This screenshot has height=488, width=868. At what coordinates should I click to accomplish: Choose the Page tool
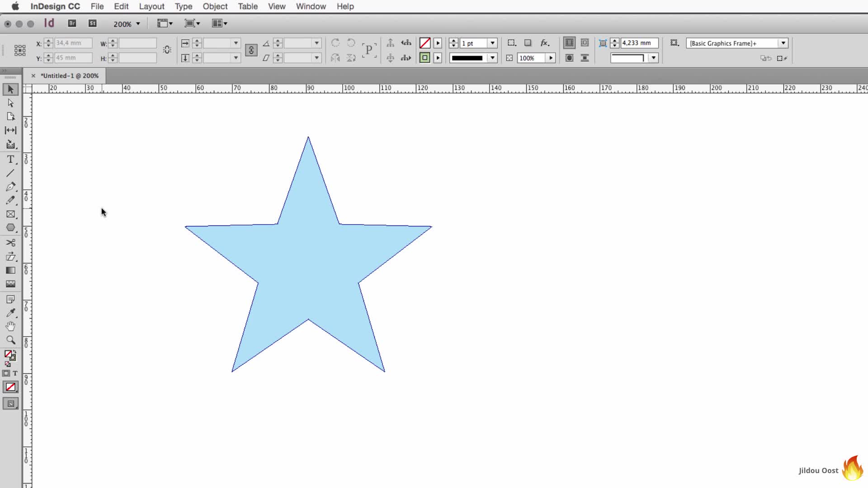10,117
